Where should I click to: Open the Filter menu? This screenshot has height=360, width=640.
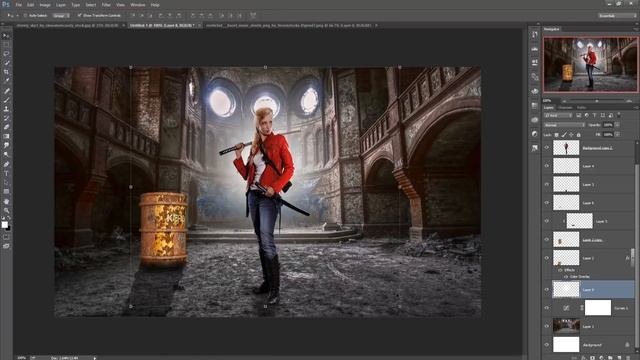[x=106, y=5]
